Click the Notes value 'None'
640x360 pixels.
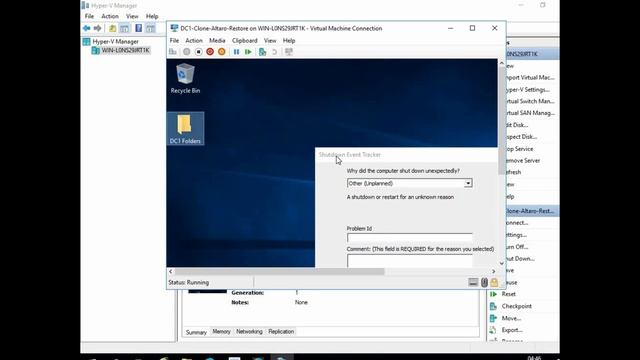(x=301, y=302)
